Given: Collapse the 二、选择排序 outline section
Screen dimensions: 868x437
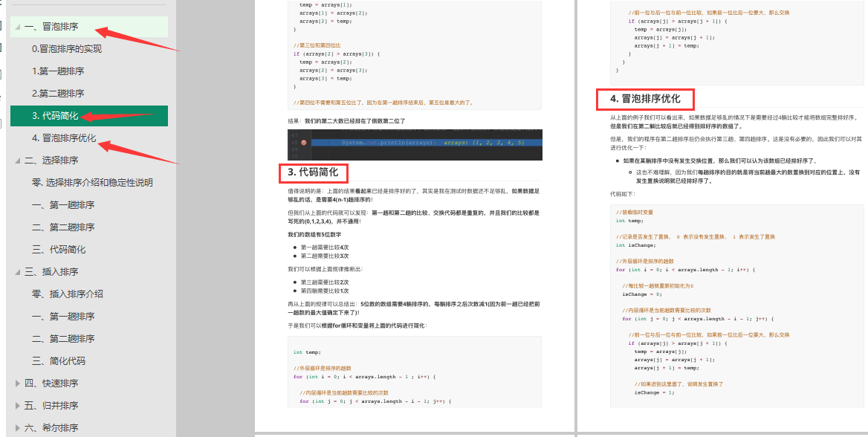Looking at the screenshot, I should [x=18, y=160].
